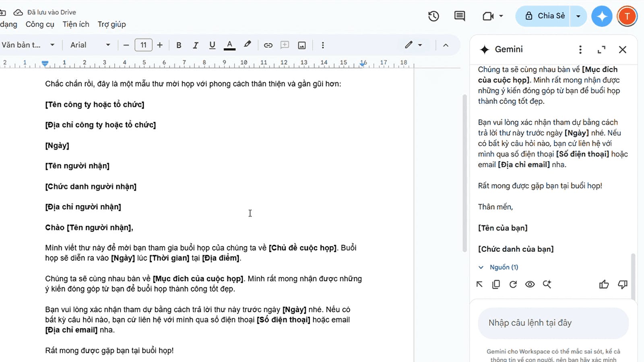Screen dimensions: 644x362
Task: Insert a link using chain icon
Action: (268, 45)
